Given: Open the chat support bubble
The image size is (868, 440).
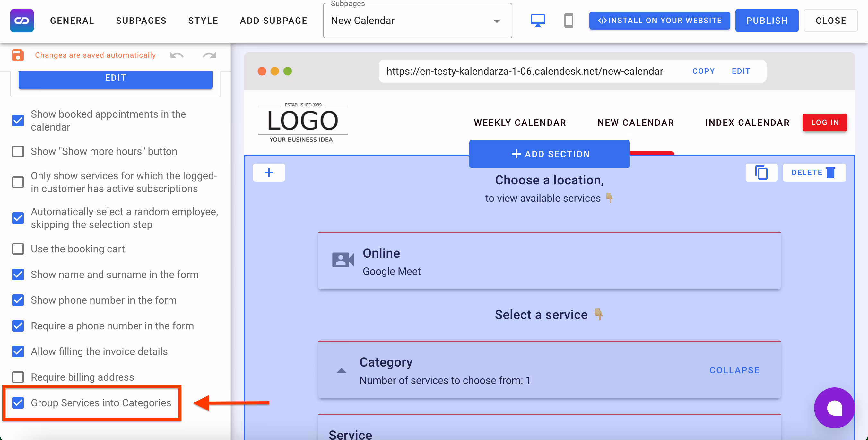Looking at the screenshot, I should [x=834, y=408].
